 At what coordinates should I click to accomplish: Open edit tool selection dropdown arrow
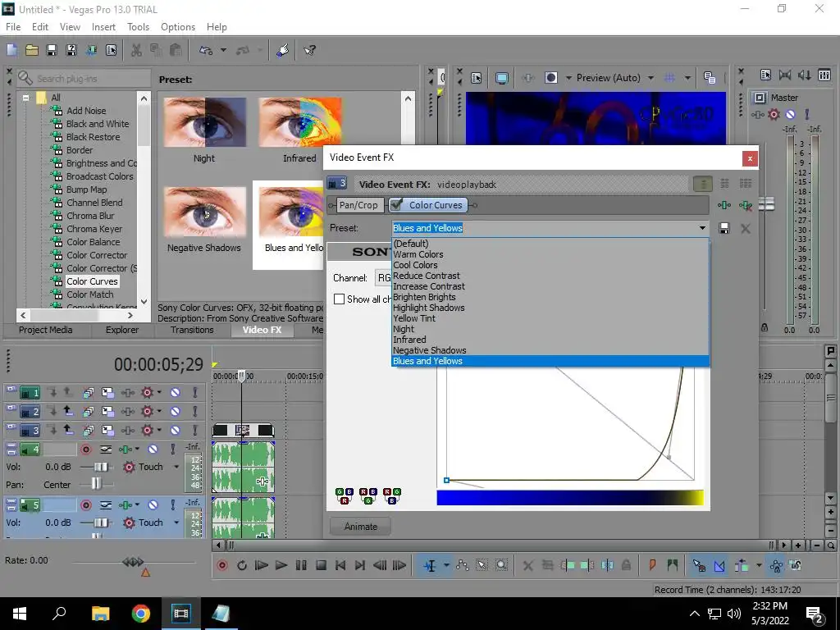(x=445, y=565)
